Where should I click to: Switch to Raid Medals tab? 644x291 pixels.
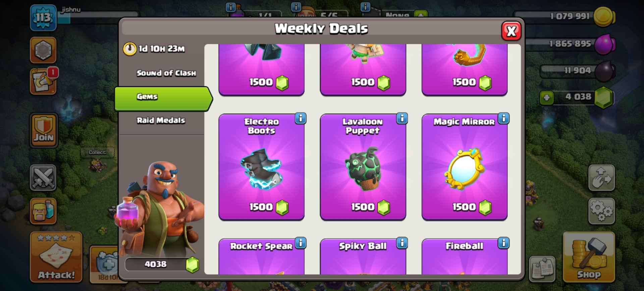click(x=161, y=120)
